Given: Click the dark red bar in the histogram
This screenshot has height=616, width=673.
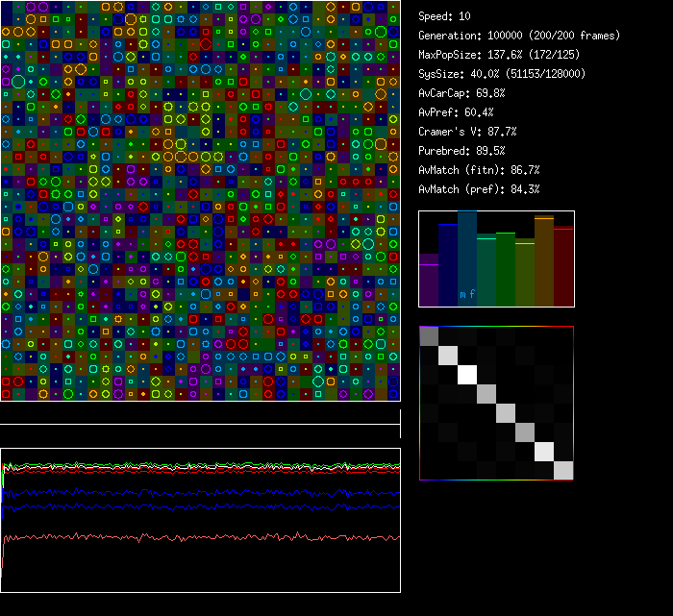Looking at the screenshot, I should point(563,267).
